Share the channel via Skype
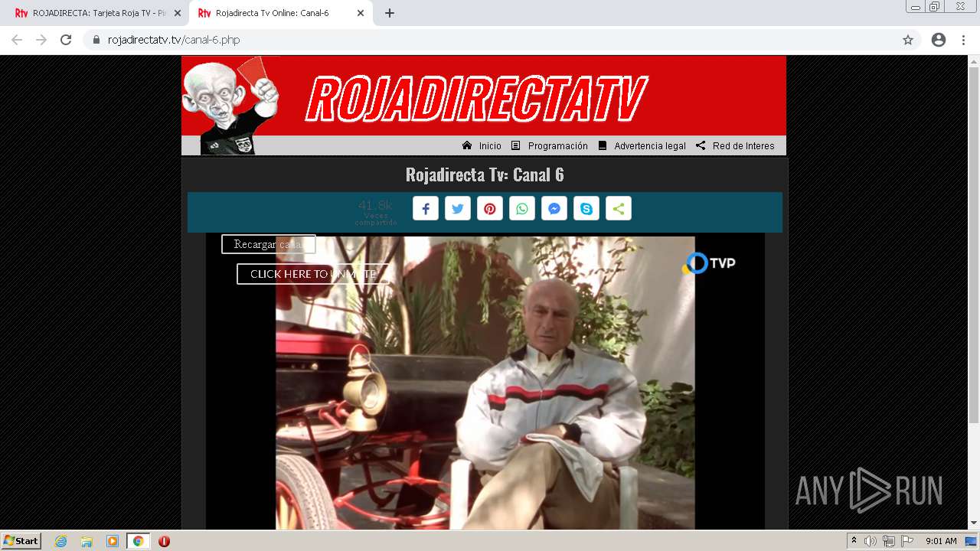The width and height of the screenshot is (980, 551). pos(586,209)
